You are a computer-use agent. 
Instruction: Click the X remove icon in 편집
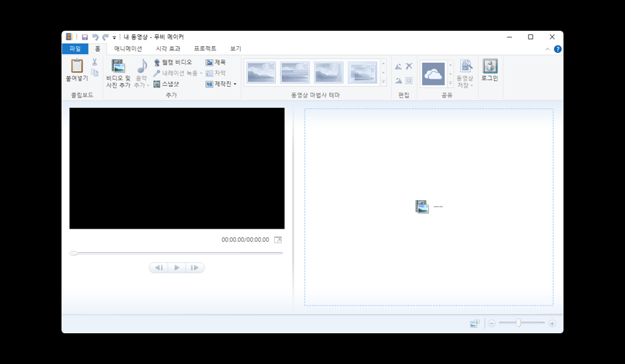409,66
